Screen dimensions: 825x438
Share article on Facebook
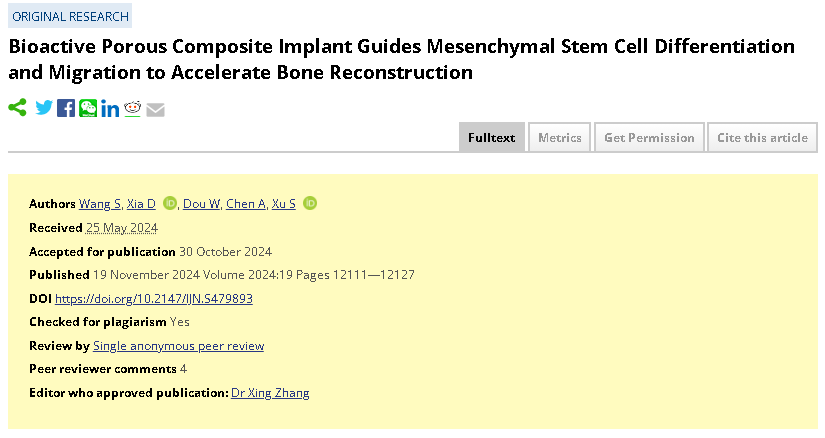point(66,108)
